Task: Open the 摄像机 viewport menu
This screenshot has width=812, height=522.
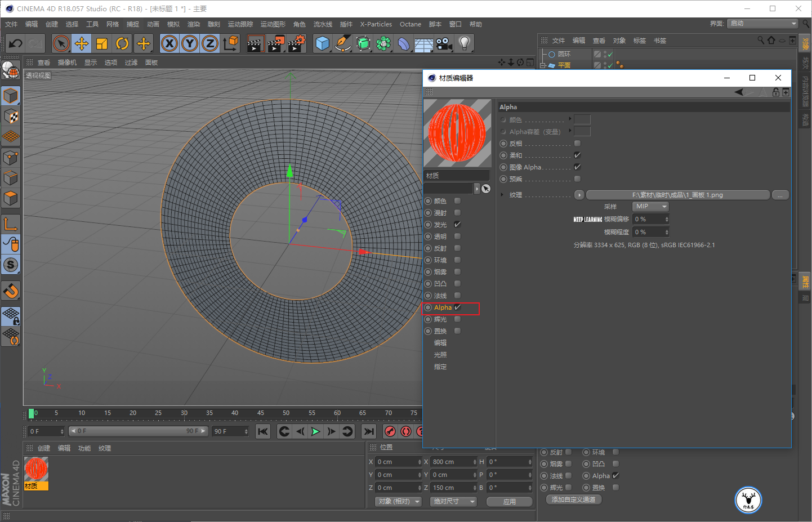Action: click(67, 63)
